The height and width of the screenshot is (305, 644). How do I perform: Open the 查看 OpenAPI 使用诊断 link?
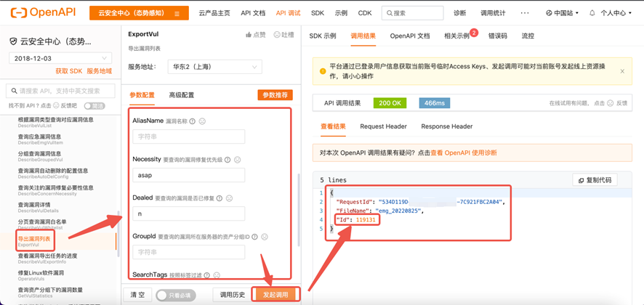coord(464,152)
